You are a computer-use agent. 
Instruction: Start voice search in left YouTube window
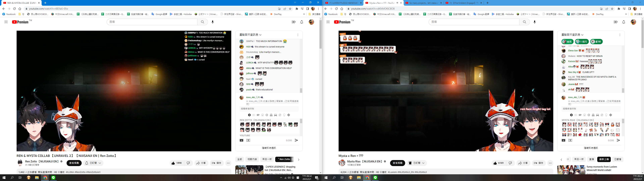coord(213,22)
